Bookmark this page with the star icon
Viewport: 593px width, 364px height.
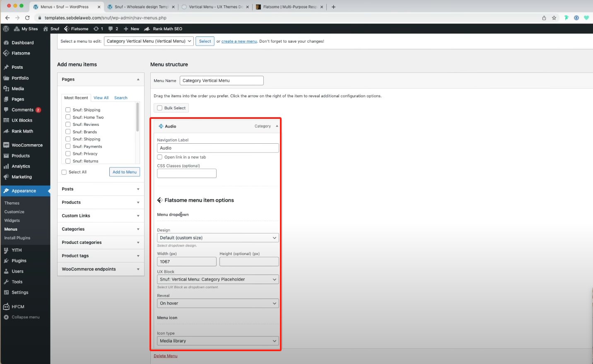554,18
